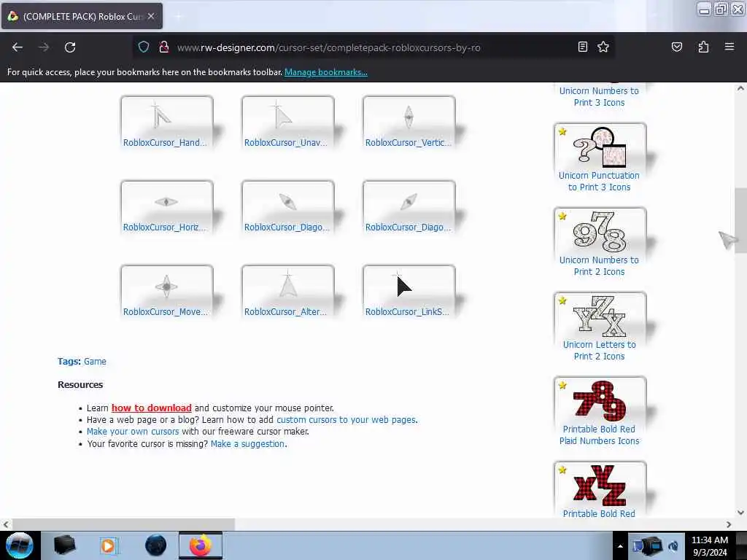Open the RobloxCursor_Horiz cursor thumbnail
The image size is (747, 560).
[x=167, y=208]
